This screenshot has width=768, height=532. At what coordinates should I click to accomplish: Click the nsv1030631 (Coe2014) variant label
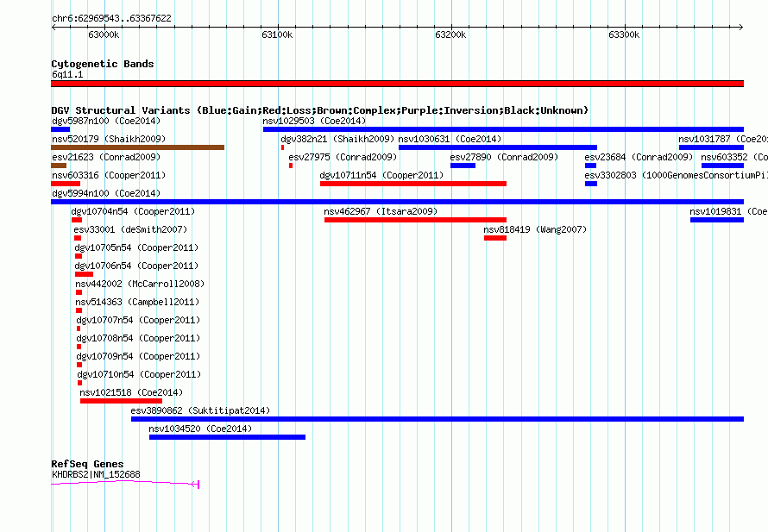(450, 139)
